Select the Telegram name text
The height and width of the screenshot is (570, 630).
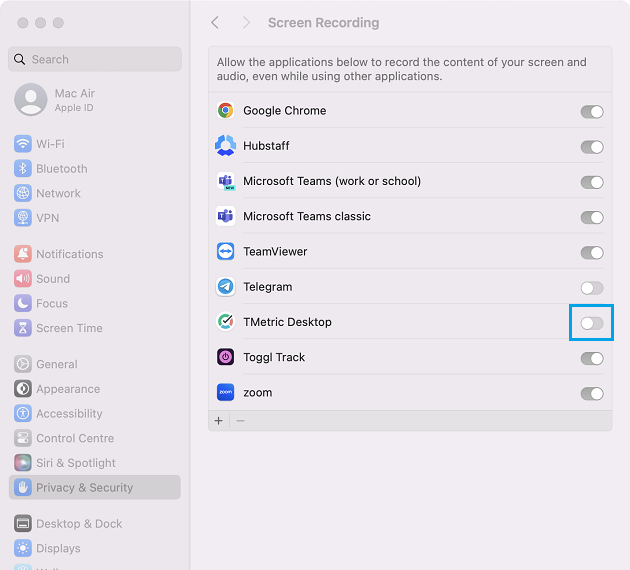[268, 287]
